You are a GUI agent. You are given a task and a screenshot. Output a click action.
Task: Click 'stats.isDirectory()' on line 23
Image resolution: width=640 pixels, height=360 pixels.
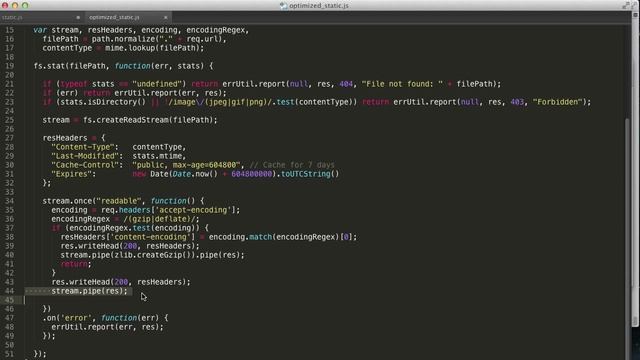pyautogui.click(x=103, y=102)
